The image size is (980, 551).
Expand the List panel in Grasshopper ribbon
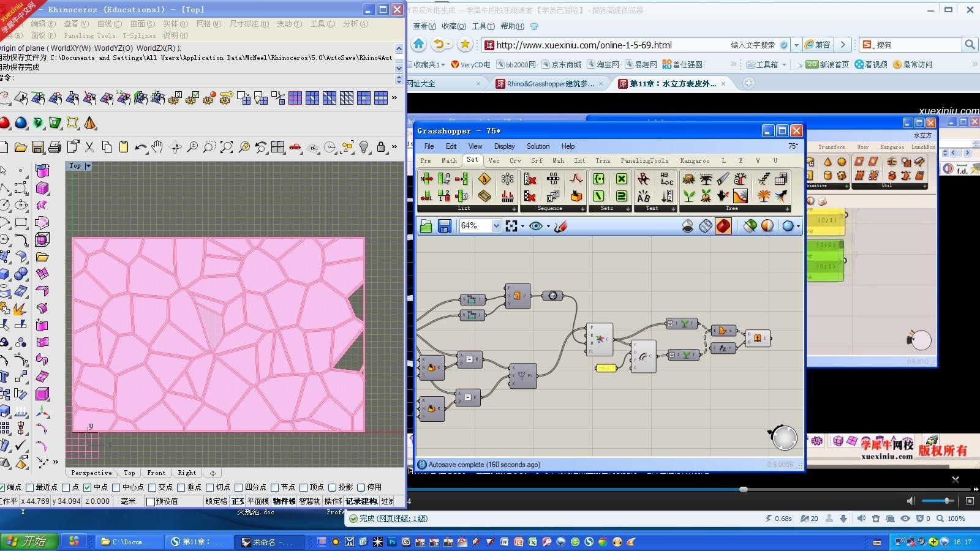pos(514,209)
